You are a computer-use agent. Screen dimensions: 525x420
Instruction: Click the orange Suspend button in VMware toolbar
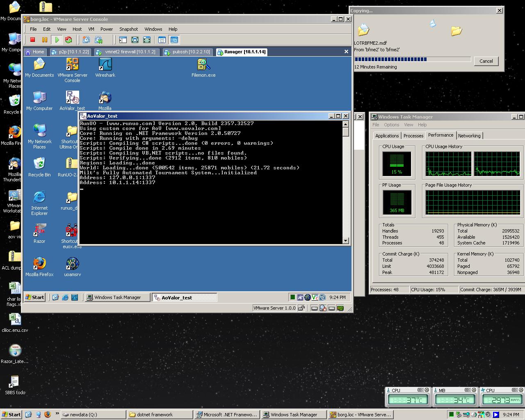(45, 40)
